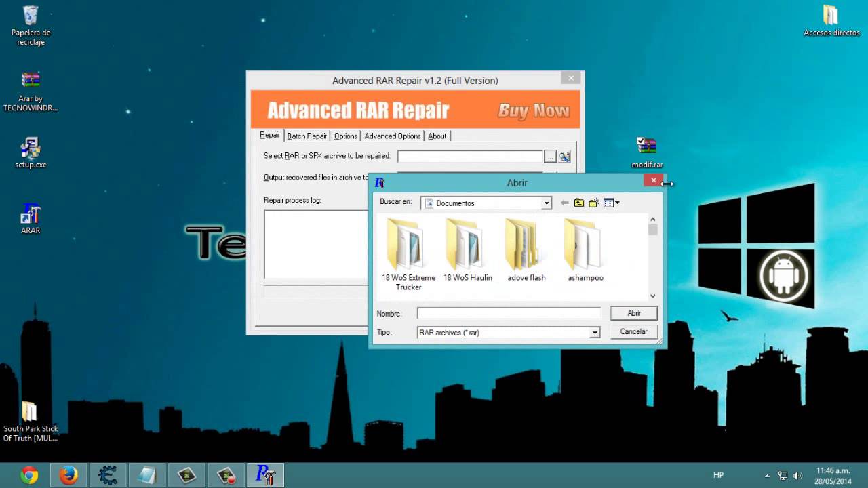
Task: Switch to the About tab
Action: (437, 136)
